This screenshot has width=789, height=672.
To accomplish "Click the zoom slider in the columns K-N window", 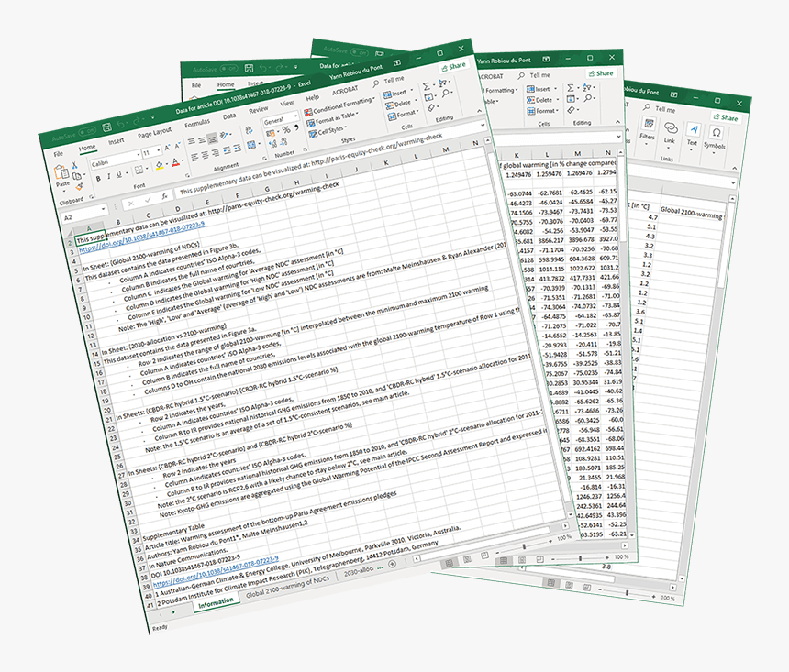I will pos(580,558).
